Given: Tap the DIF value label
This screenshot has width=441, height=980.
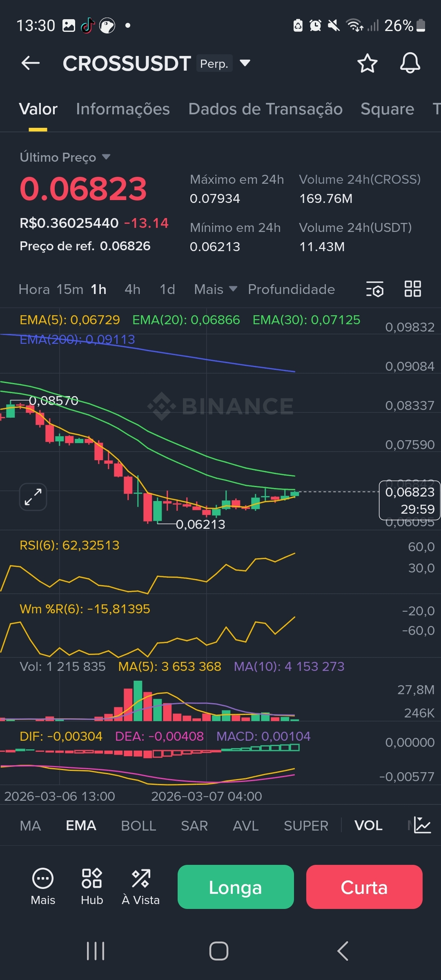Looking at the screenshot, I should [x=61, y=736].
